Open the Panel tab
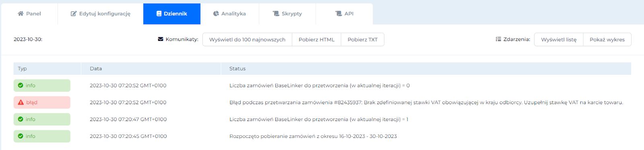644x150 pixels. (29, 14)
